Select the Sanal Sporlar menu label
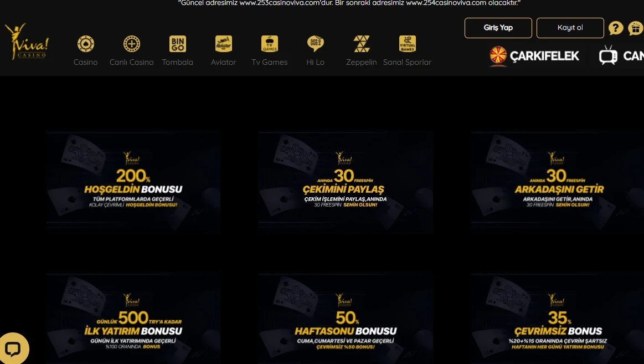 pos(408,62)
